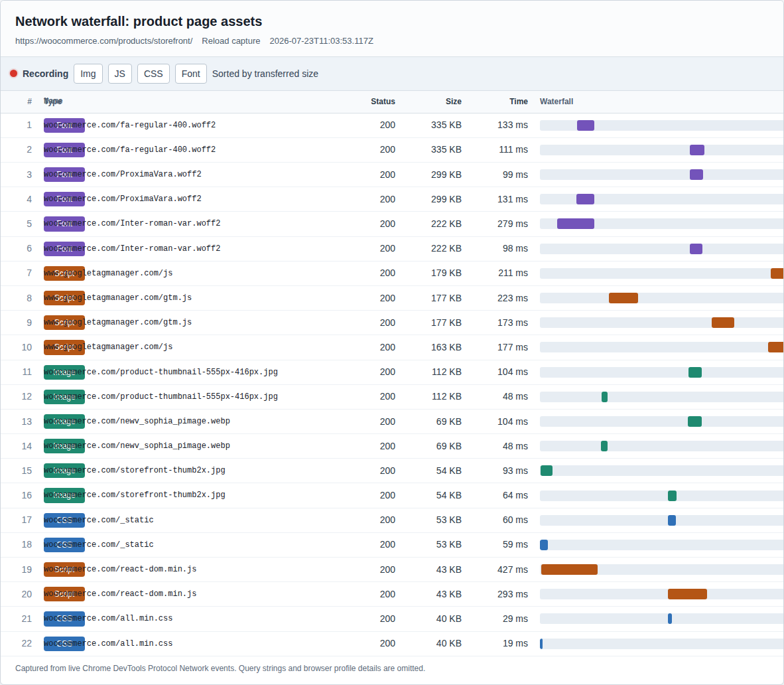This screenshot has width=784, height=685.
Task: Click the 133 ms time value
Action: (x=513, y=125)
